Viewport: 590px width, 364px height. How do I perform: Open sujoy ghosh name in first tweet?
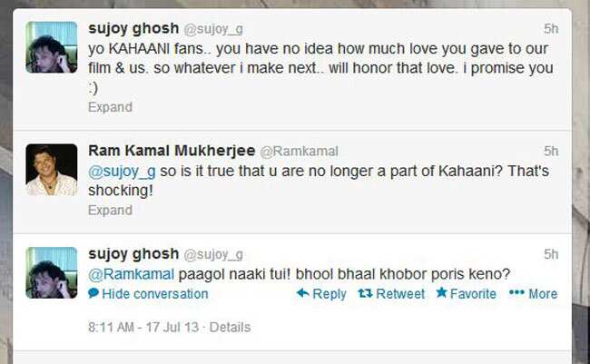coord(133,29)
